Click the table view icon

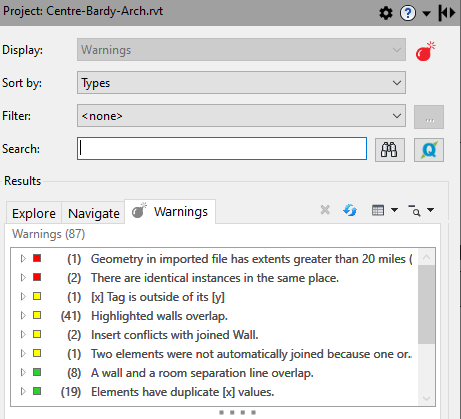point(378,210)
